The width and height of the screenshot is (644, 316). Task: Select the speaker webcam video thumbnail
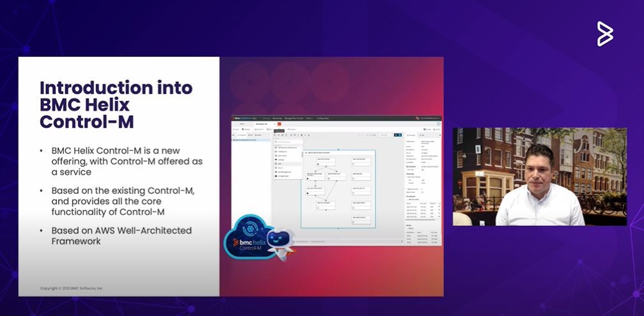(x=540, y=177)
